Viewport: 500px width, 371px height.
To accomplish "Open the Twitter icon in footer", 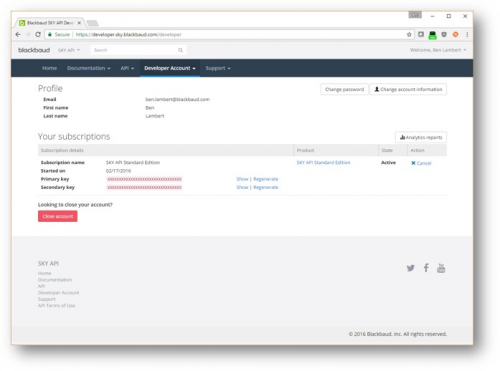I will [x=411, y=268].
